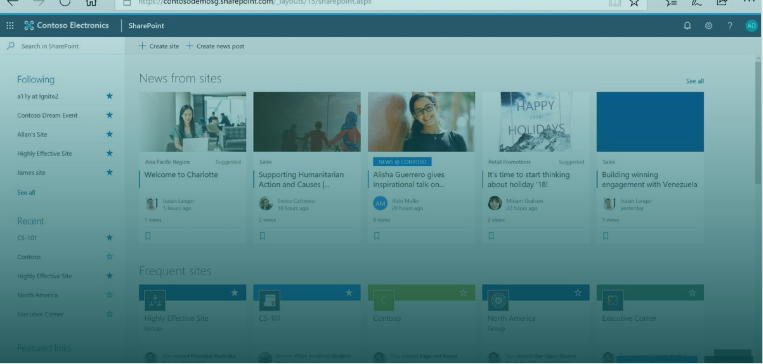Toggle star on CS-101 frequent site card
763x364 pixels.
tap(349, 292)
